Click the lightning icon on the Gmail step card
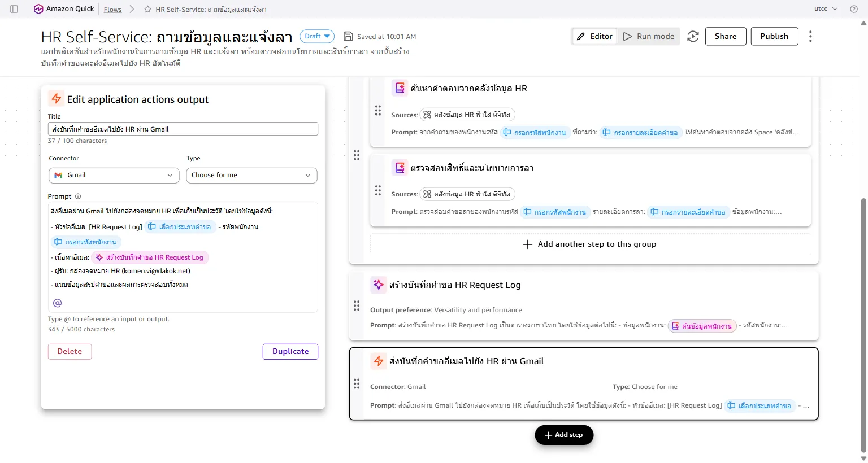This screenshot has height=463, width=868. (x=379, y=361)
